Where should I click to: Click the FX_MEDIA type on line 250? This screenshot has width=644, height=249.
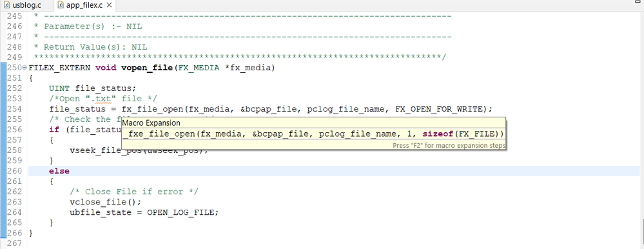[199, 67]
